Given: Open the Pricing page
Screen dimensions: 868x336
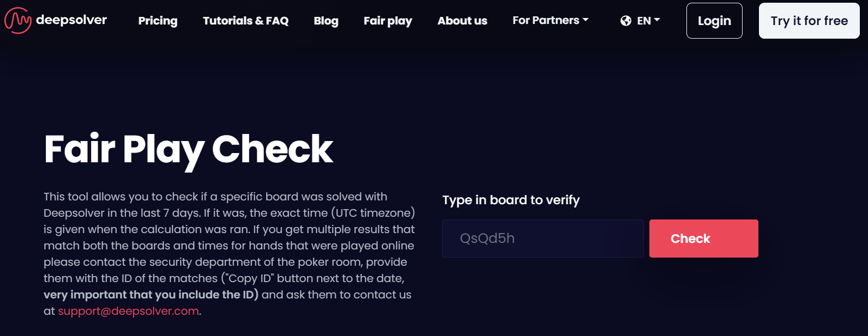Looking at the screenshot, I should [158, 21].
